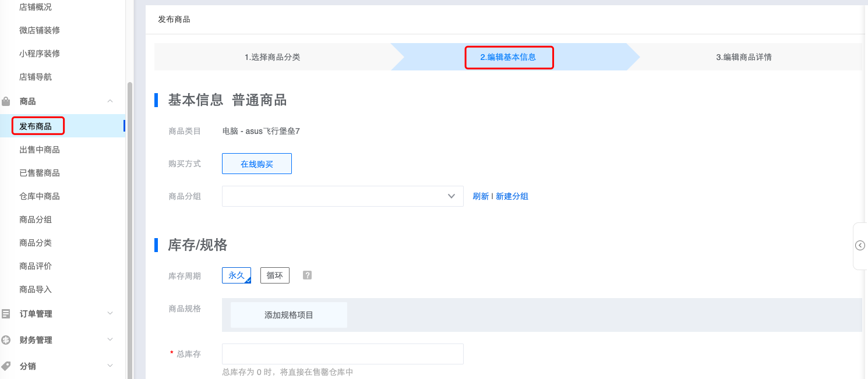Click the 订单管理 list icon
The width and height of the screenshot is (868, 379).
tap(6, 314)
